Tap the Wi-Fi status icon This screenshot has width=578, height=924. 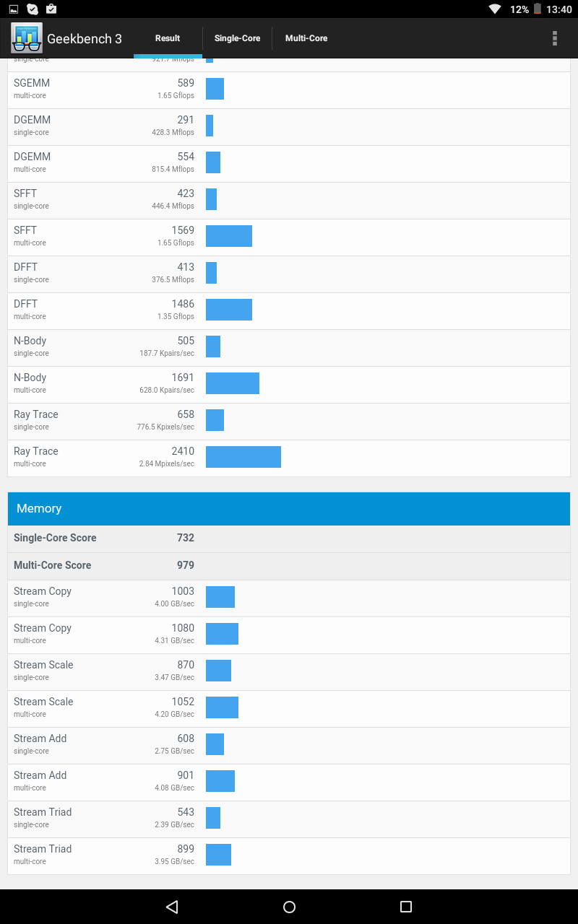click(x=495, y=9)
